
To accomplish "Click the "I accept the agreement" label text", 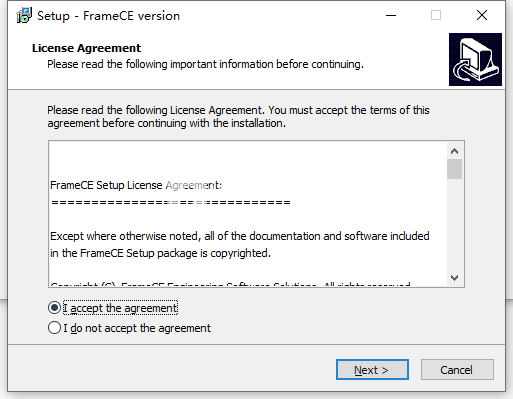I will [x=120, y=308].
